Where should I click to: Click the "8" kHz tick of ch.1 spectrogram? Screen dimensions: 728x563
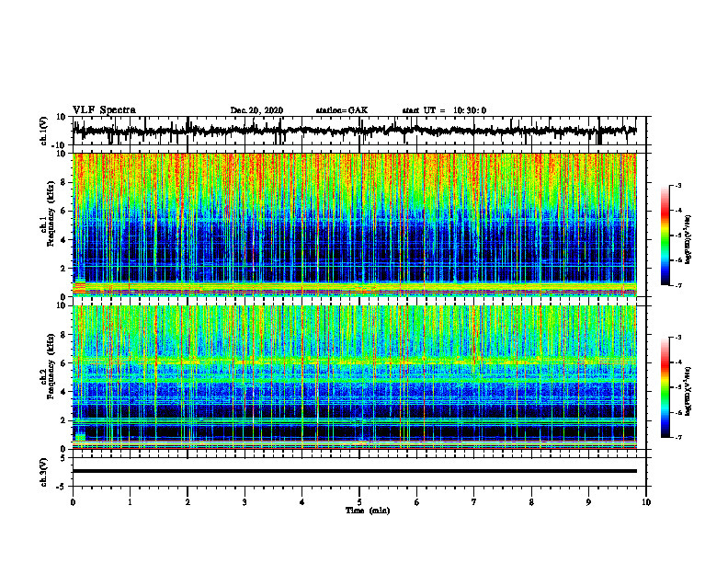tap(64, 182)
